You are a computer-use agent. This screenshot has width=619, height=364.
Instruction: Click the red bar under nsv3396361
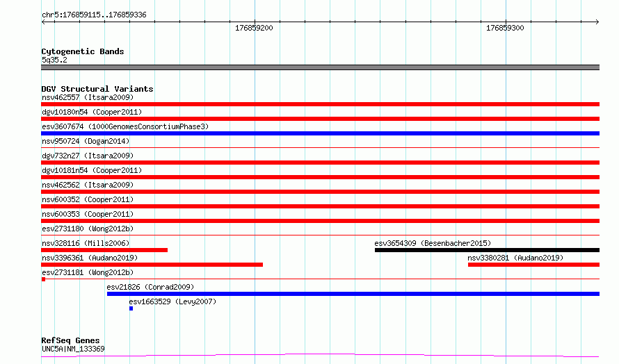(x=152, y=265)
